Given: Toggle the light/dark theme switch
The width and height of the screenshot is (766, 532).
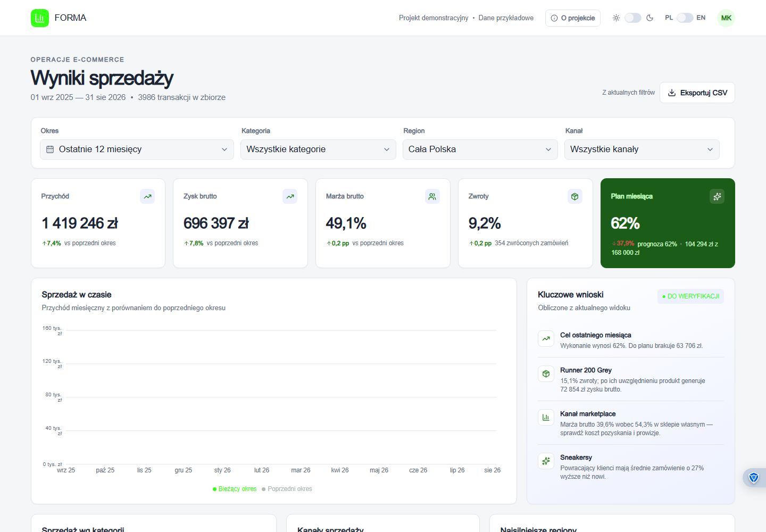Looking at the screenshot, I should [633, 18].
